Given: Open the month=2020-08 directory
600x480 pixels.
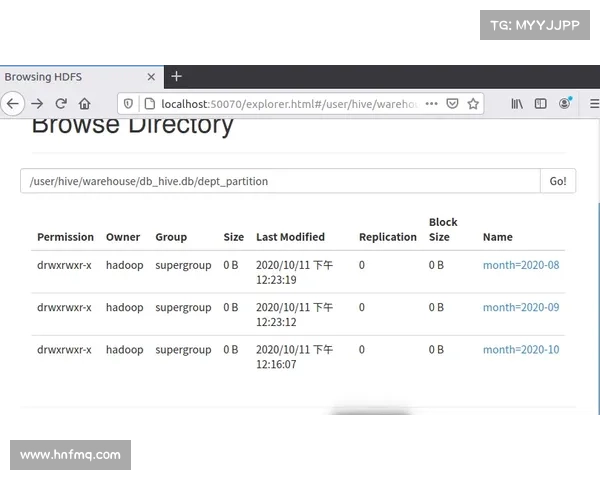Looking at the screenshot, I should [520, 265].
